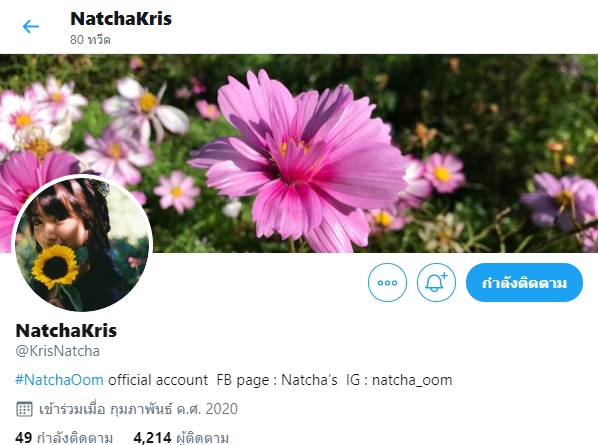
Task: Click the 80 ทวีต tweet count
Action: pyautogui.click(x=90, y=40)
